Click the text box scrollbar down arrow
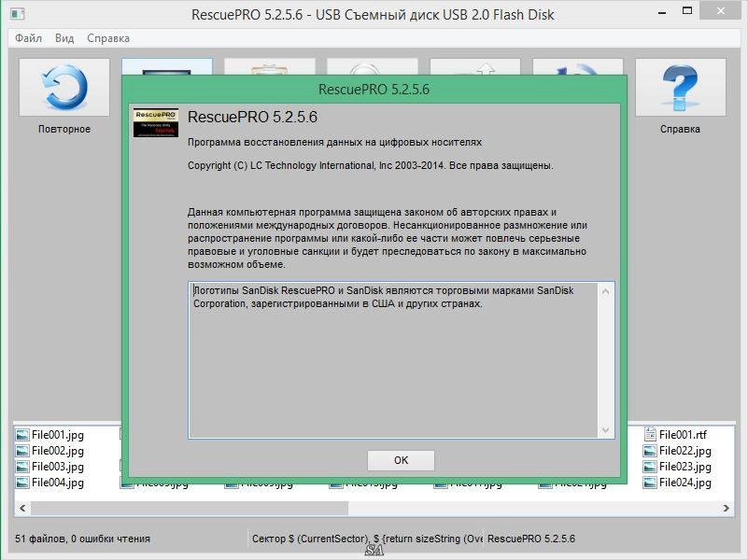This screenshot has width=748, height=560. point(605,430)
